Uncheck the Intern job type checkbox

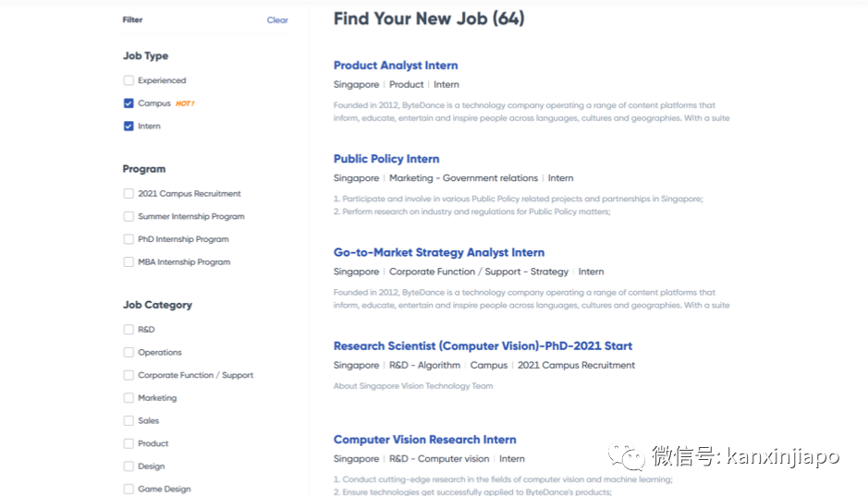(128, 127)
